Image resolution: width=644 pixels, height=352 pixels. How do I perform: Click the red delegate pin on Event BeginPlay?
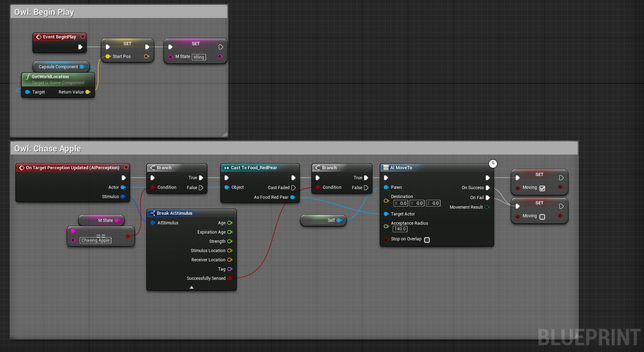coord(83,36)
